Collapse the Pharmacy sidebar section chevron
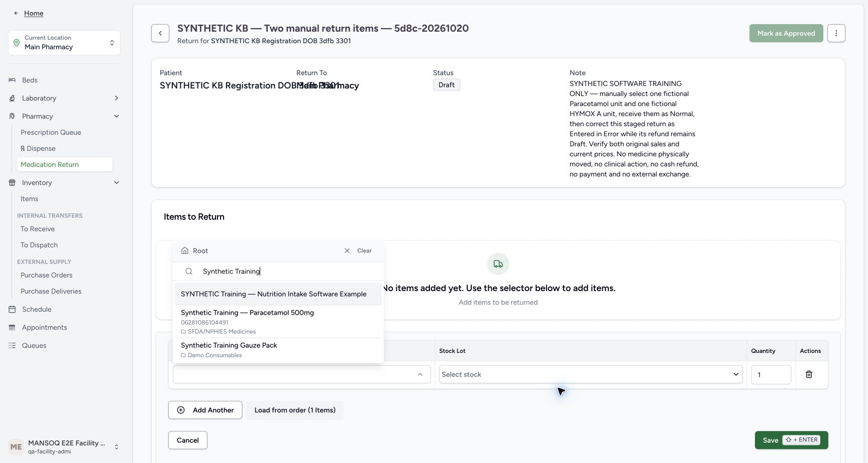The image size is (868, 463). pos(117,116)
